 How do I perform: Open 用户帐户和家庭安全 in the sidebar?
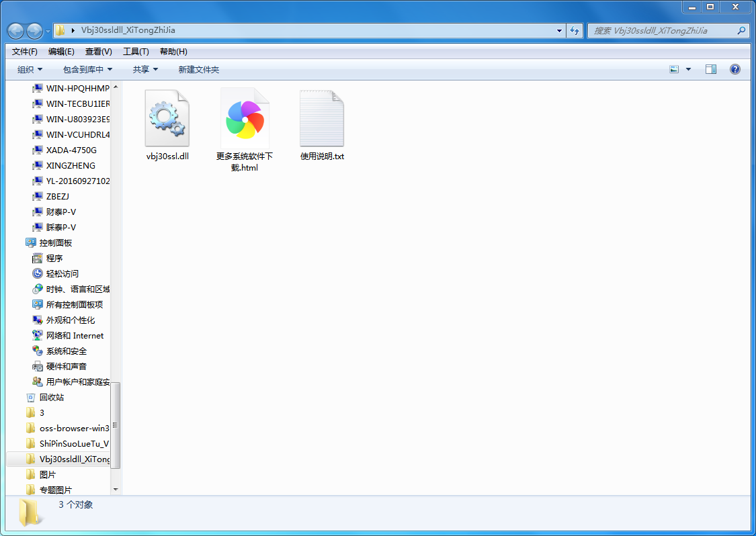[71, 382]
